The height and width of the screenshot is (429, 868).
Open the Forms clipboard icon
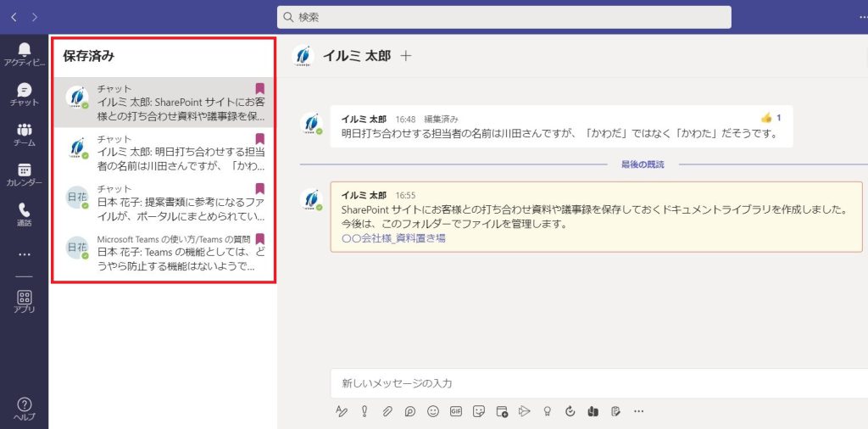pyautogui.click(x=615, y=411)
